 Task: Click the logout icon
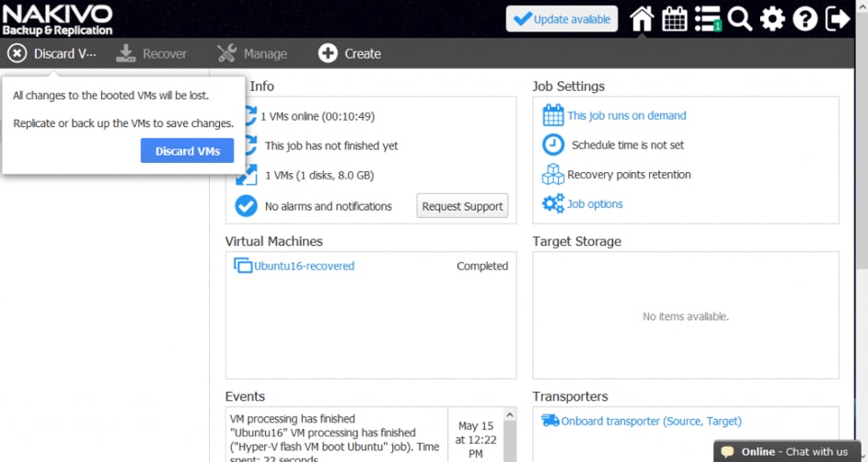point(838,18)
